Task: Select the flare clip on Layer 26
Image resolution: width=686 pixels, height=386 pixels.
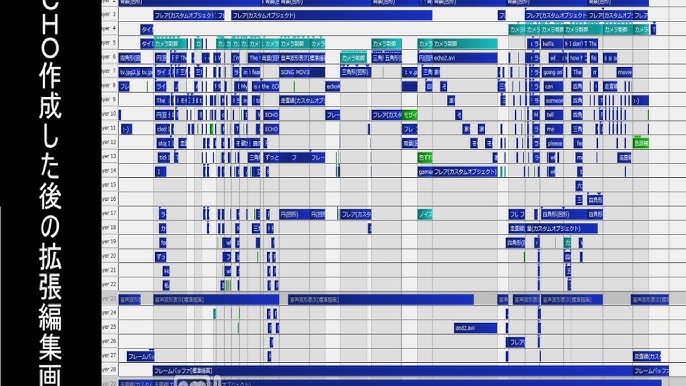Action: tap(516, 342)
